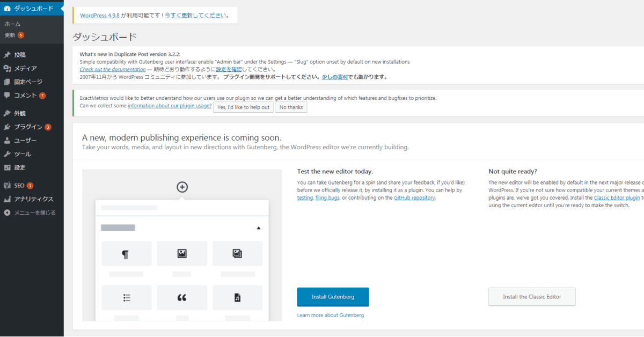Click the 更新 count badge
The width and height of the screenshot is (644, 337).
pos(21,35)
